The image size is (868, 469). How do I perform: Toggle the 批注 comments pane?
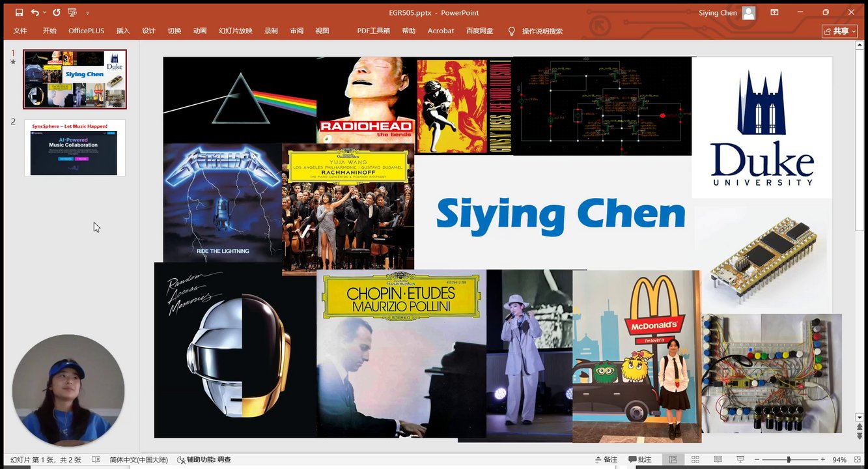pyautogui.click(x=639, y=460)
